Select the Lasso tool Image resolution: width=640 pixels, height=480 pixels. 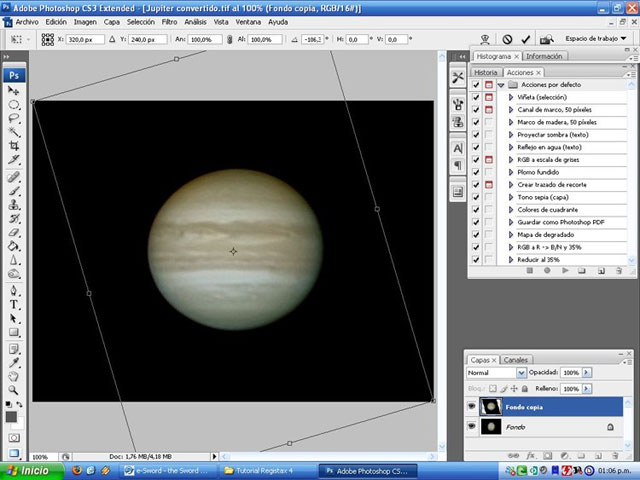(x=13, y=118)
